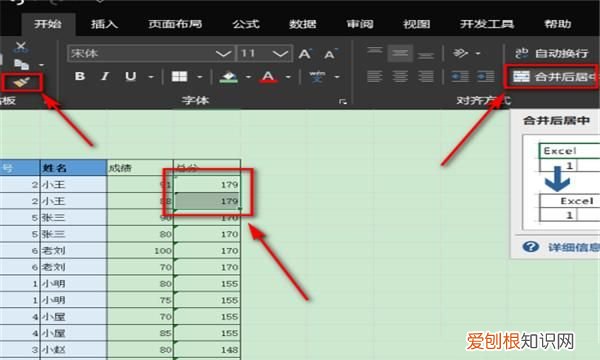Click the Copy icon
Viewport: 600px width, 360px height.
(21, 65)
